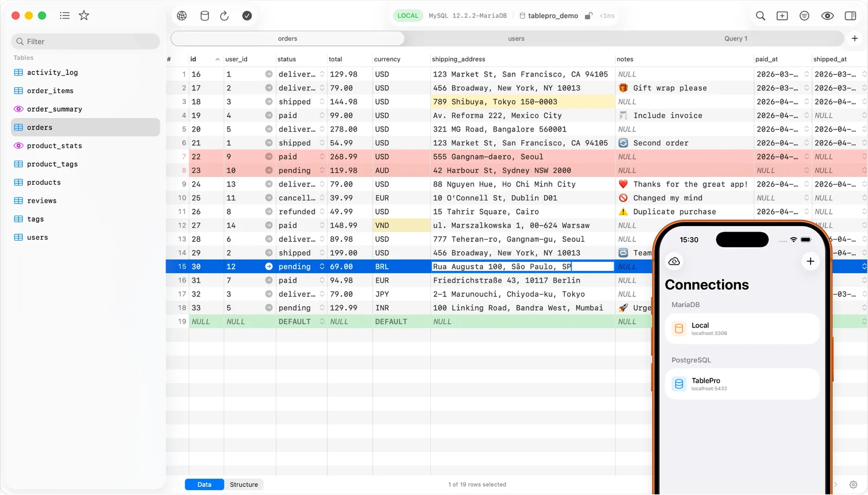The height and width of the screenshot is (495, 868).
Task: Select the orders table in the sidebar
Action: (x=85, y=127)
